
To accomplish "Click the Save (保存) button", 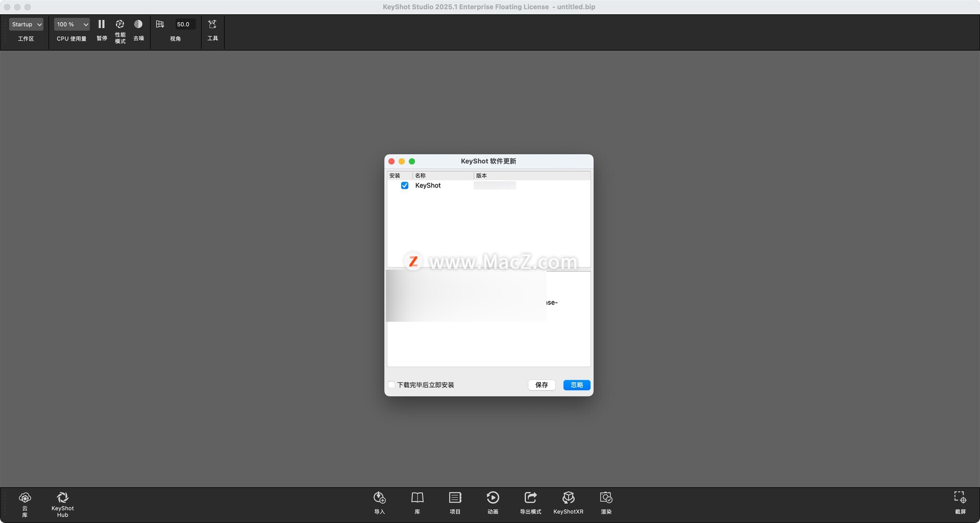I will tap(542, 385).
